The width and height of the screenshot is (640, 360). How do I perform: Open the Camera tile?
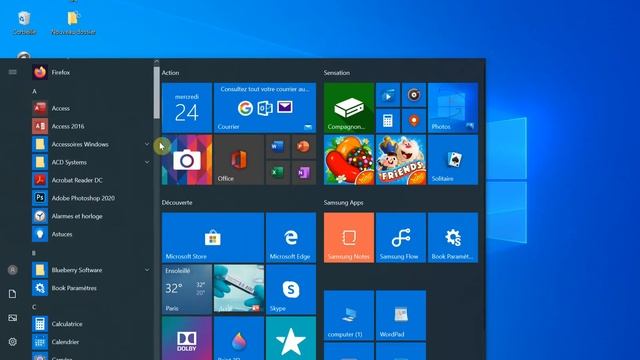point(187,160)
